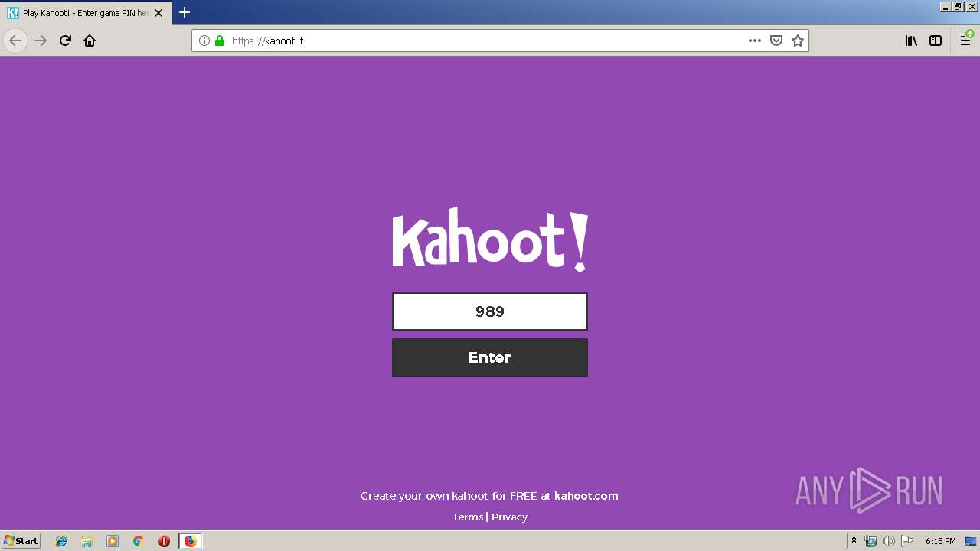Click the game PIN input field
The height and width of the screenshot is (551, 980).
tap(490, 311)
